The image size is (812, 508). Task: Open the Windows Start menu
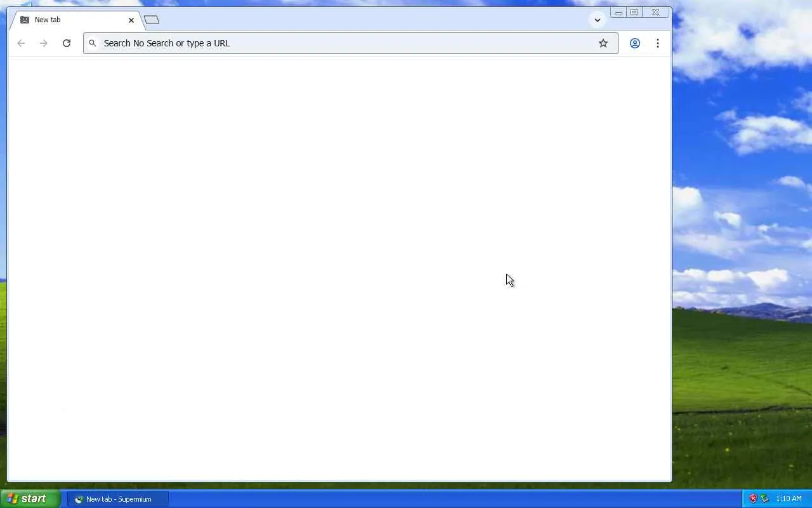[x=30, y=499]
